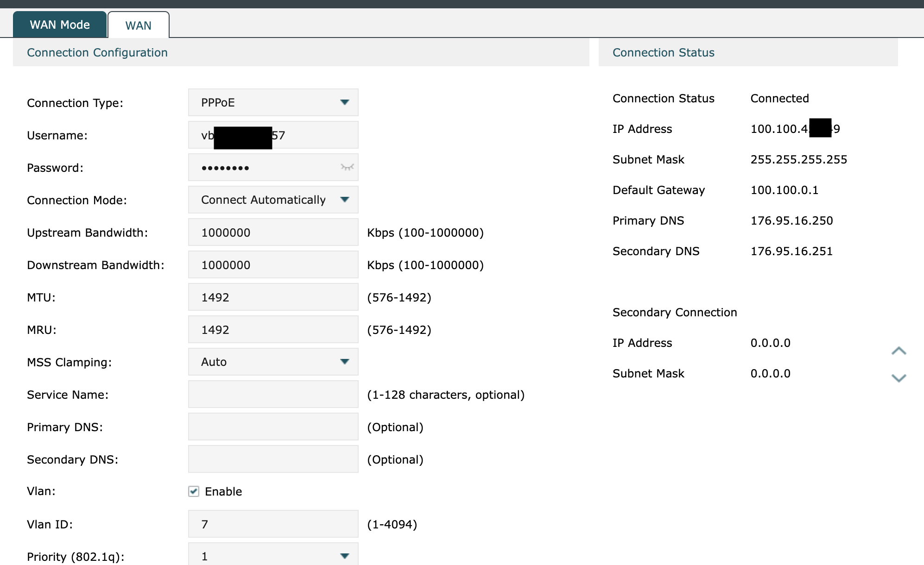Click the Service Name input box
The height and width of the screenshot is (565, 924).
tap(273, 394)
